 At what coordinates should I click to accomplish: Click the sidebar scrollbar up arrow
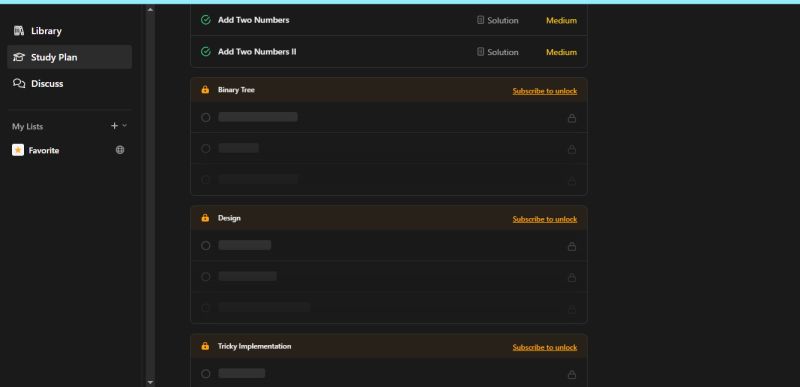(x=150, y=9)
